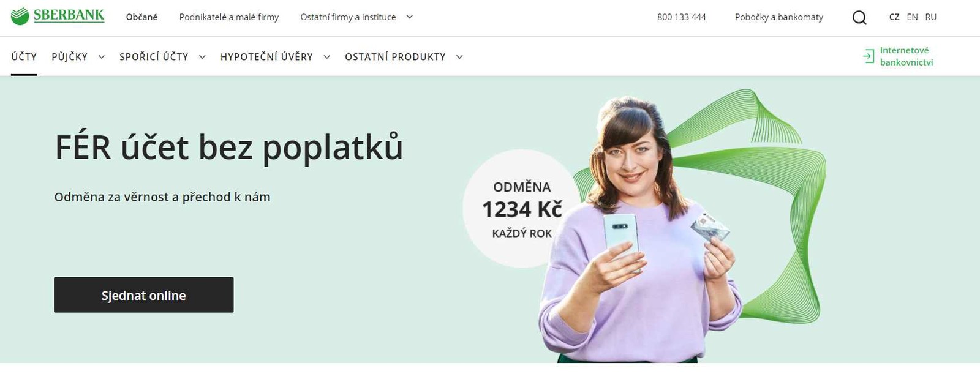This screenshot has width=980, height=382.
Task: Select CZ language option
Action: pyautogui.click(x=894, y=17)
